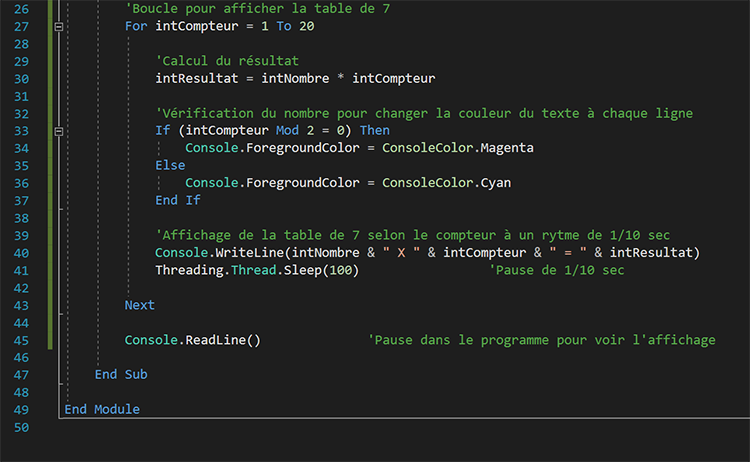Click line number 40 in the gutter
The height and width of the screenshot is (462, 750).
(22, 253)
